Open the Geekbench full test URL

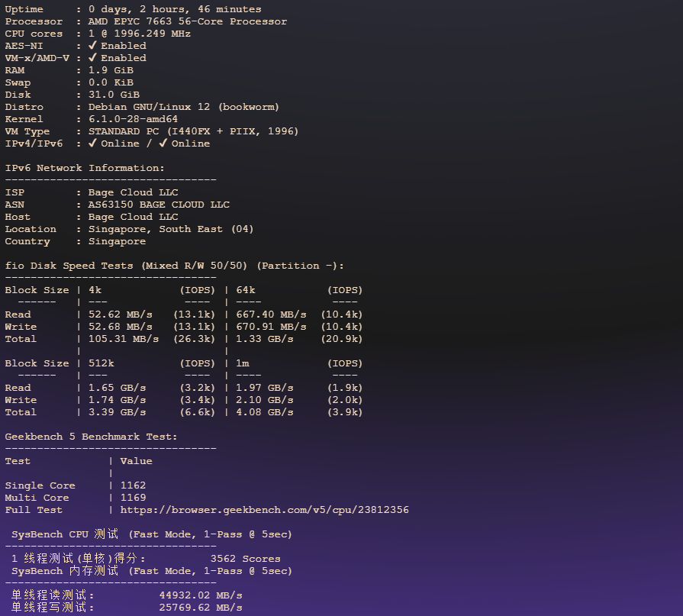tap(264, 510)
